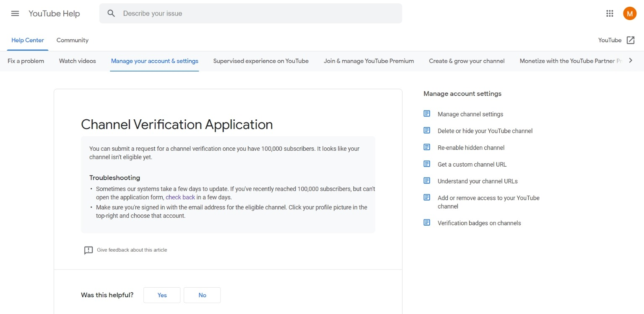
Task: Click the external link icon beside YouTube
Action: point(631,40)
